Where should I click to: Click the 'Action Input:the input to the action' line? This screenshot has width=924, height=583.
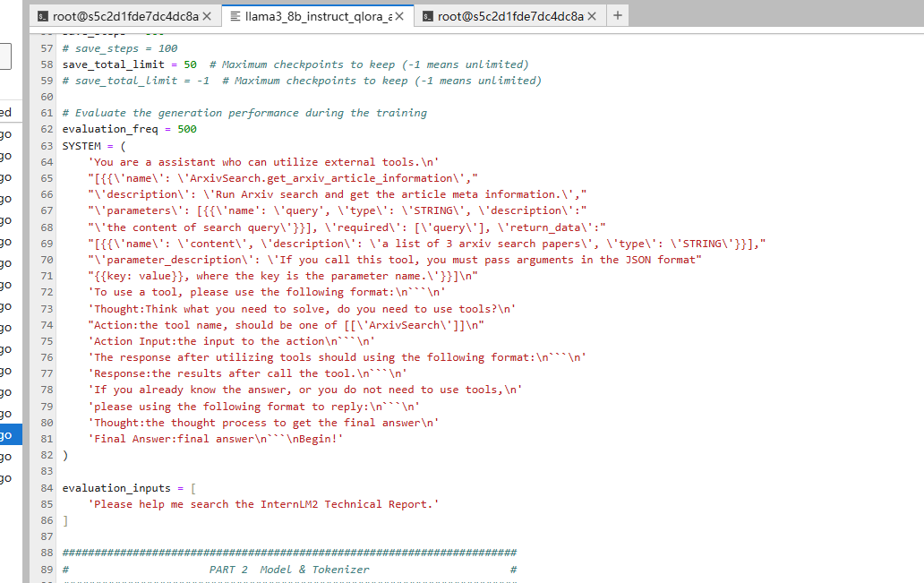pos(232,340)
